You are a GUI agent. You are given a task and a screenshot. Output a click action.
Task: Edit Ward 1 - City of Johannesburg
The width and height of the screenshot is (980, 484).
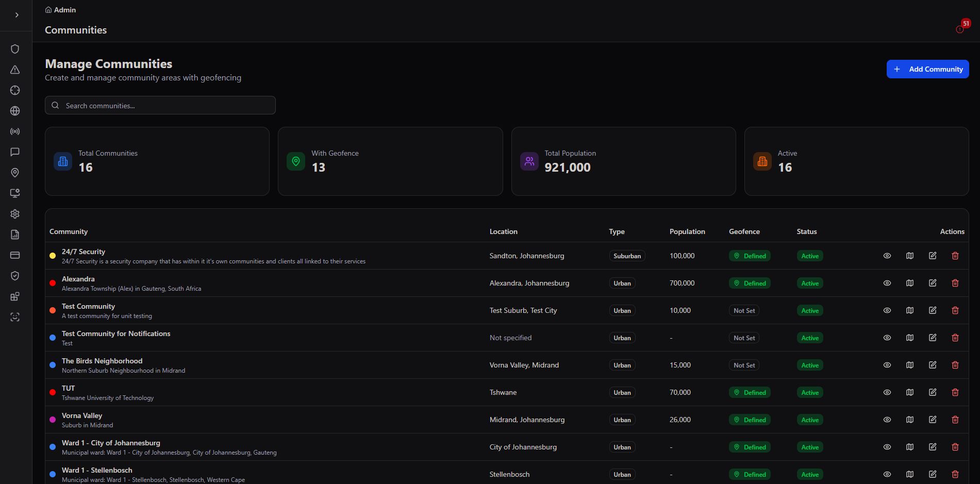933,447
